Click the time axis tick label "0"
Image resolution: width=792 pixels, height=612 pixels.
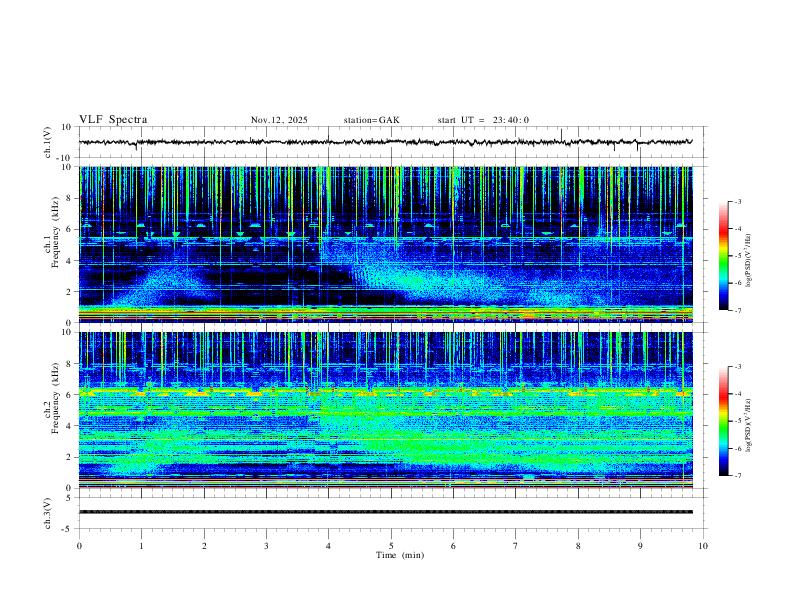coord(79,546)
